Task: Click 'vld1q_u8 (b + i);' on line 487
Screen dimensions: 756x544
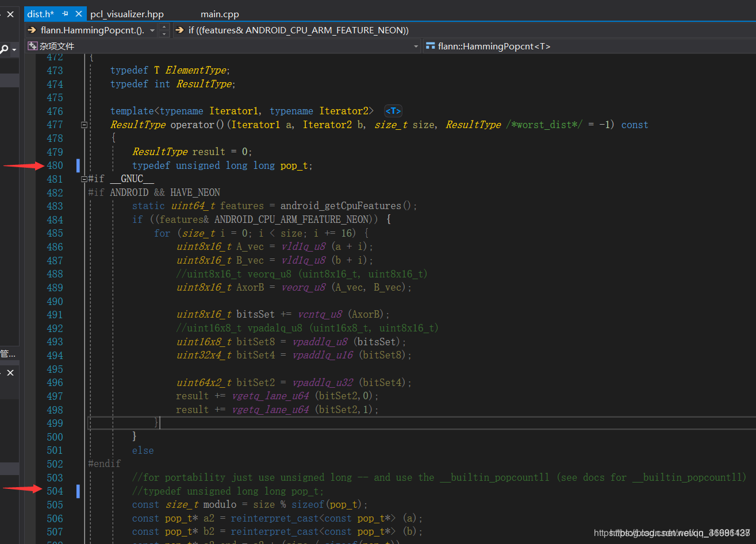Action: 328,260
